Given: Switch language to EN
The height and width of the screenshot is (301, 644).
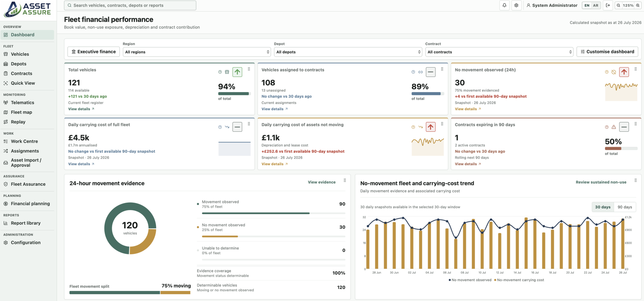Looking at the screenshot, I should click(587, 5).
